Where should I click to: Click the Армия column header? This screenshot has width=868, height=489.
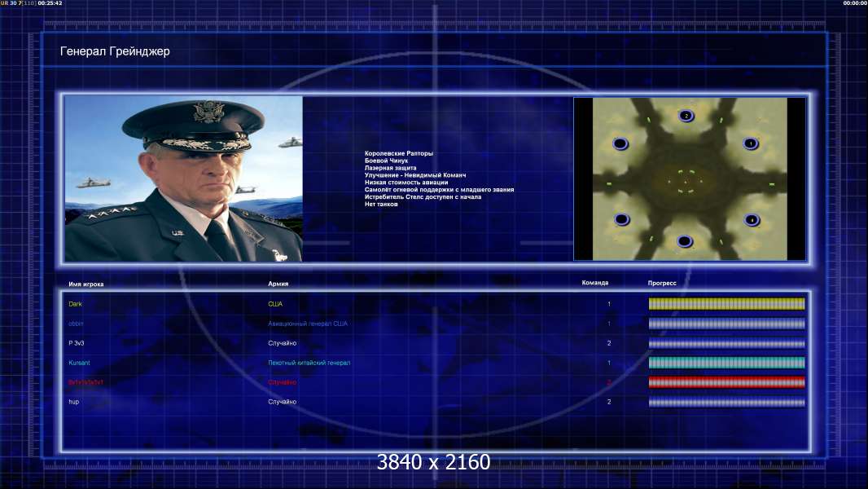click(278, 284)
